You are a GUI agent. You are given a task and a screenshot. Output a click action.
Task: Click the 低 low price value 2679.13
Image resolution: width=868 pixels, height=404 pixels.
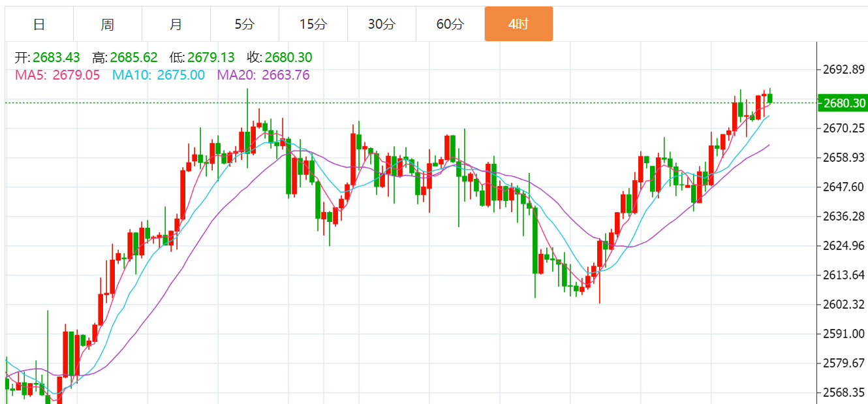(211, 57)
